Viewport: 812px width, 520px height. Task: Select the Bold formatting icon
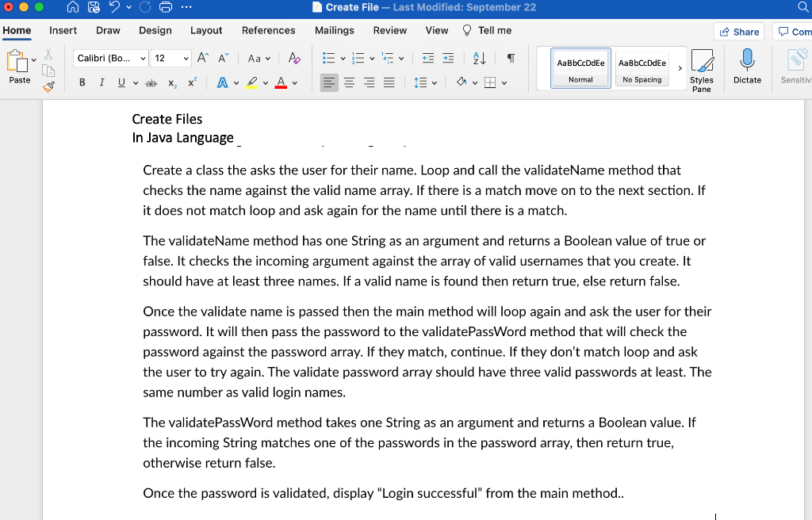(x=82, y=82)
